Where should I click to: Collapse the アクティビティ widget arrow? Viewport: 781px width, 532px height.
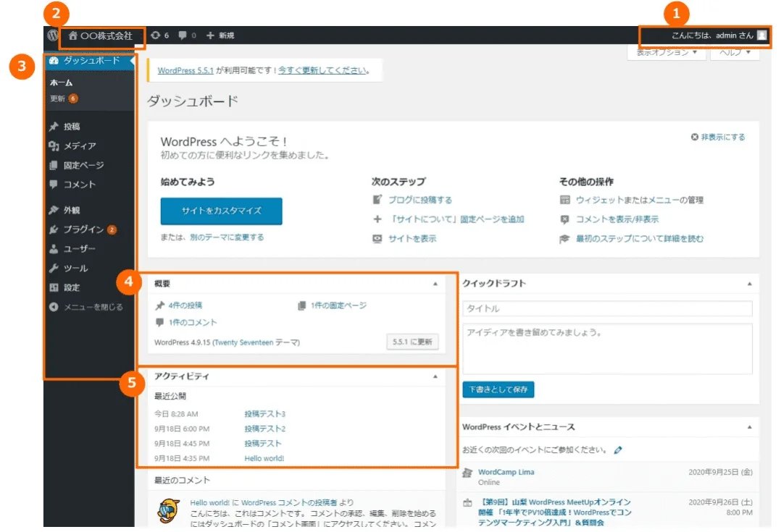tap(435, 376)
